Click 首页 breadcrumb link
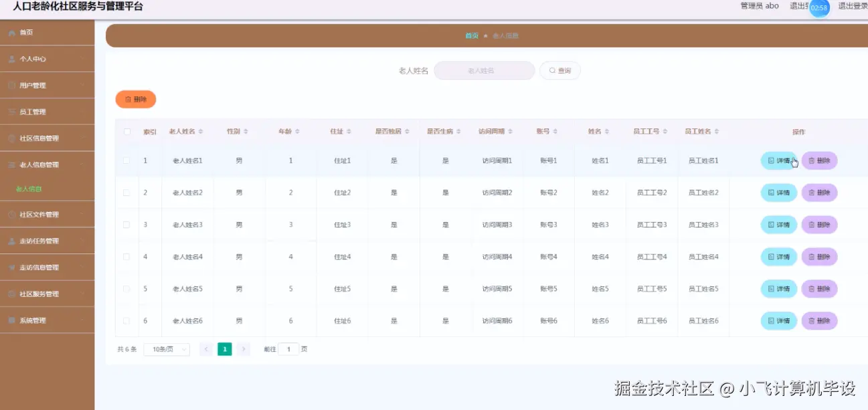The image size is (868, 410). pyautogui.click(x=472, y=36)
